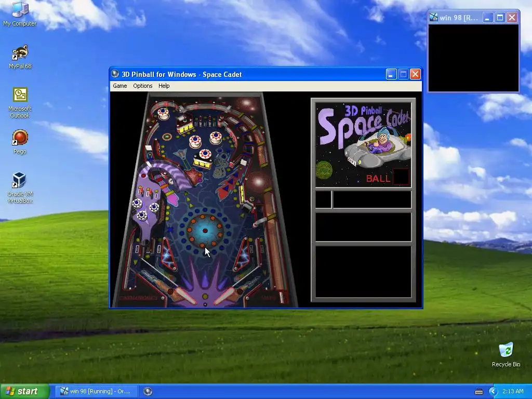Click the pinball icon in the title bar
532x399 pixels.
(115, 74)
